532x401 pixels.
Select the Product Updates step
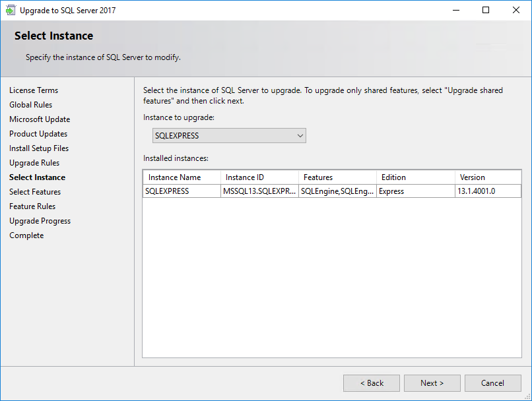click(x=38, y=134)
